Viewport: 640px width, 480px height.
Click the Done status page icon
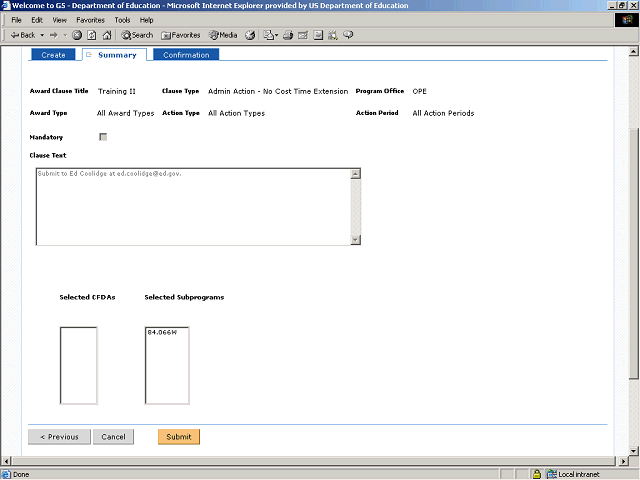point(6,474)
